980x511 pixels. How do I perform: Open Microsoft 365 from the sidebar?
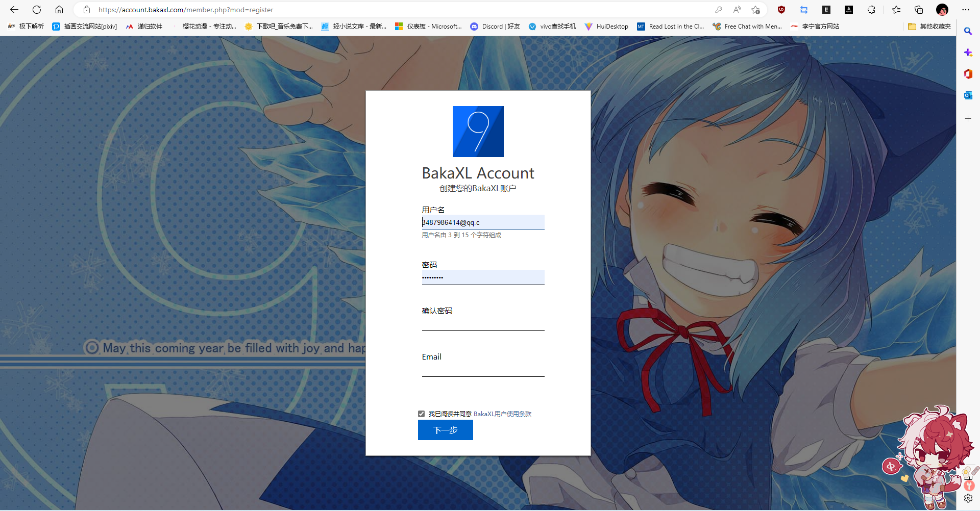coord(968,74)
